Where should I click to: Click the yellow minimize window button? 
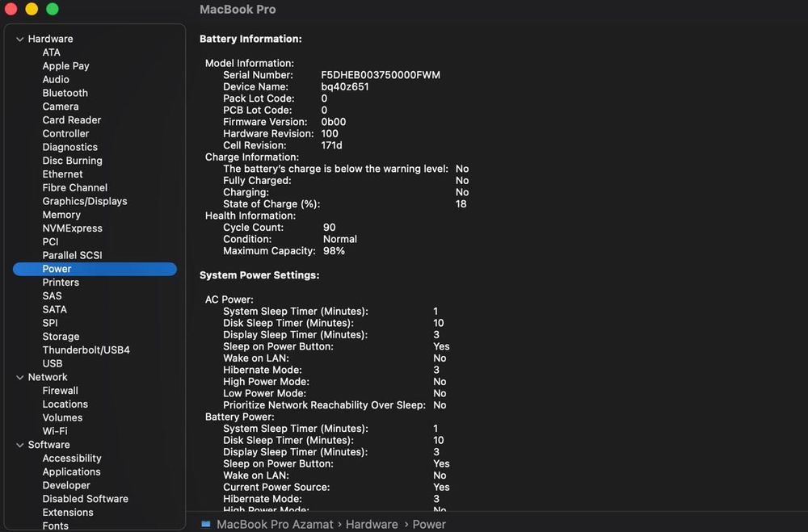click(32, 9)
